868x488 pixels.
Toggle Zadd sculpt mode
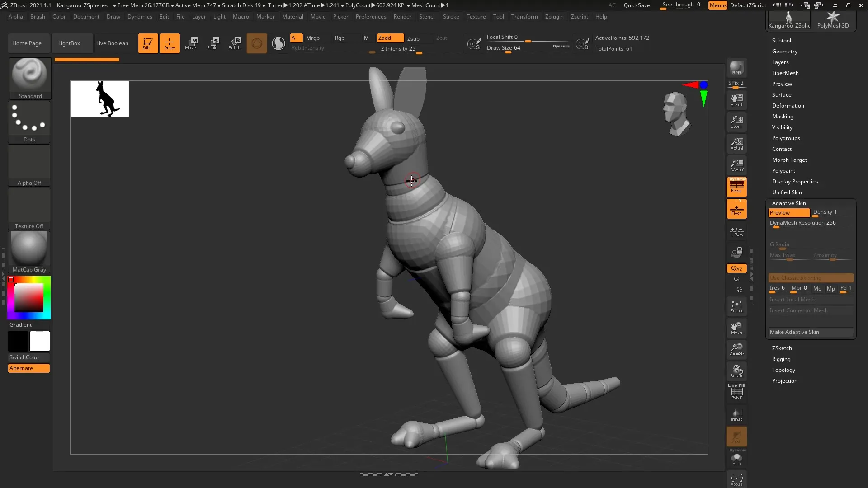pos(391,38)
